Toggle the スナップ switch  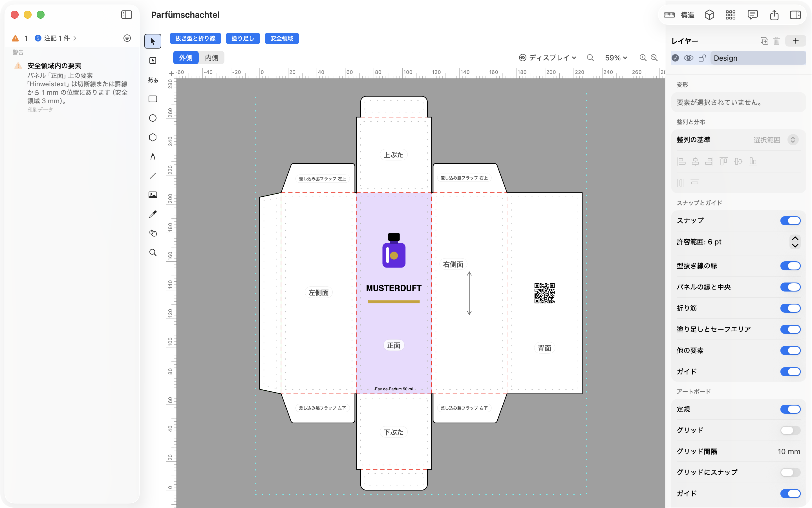[790, 221]
